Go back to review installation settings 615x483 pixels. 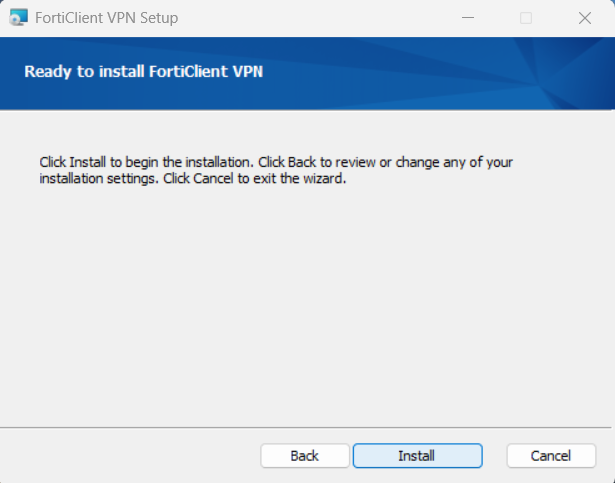coord(305,456)
